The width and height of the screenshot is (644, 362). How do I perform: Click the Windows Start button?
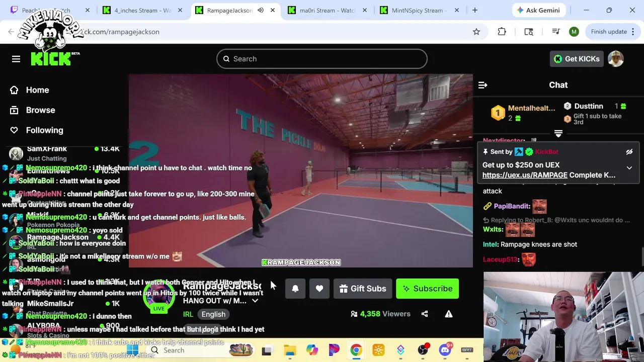[133, 350]
